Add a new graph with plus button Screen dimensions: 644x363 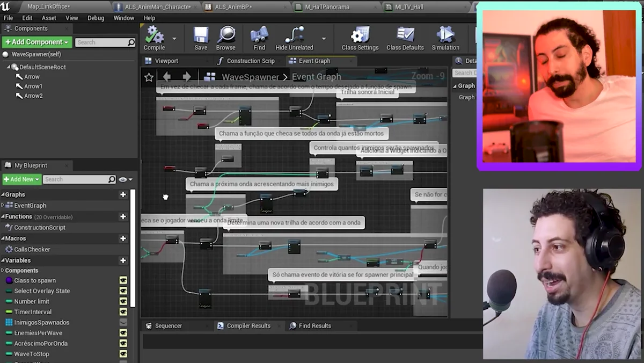[123, 194]
